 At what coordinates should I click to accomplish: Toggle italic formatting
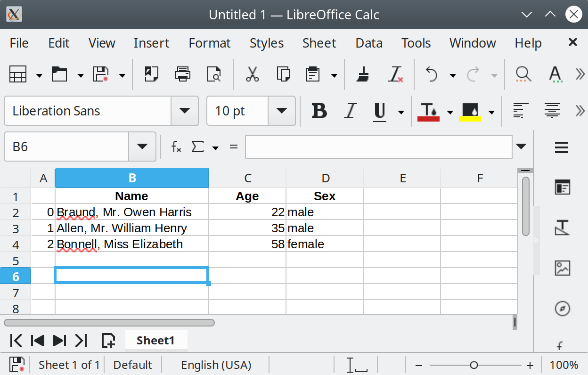point(350,111)
